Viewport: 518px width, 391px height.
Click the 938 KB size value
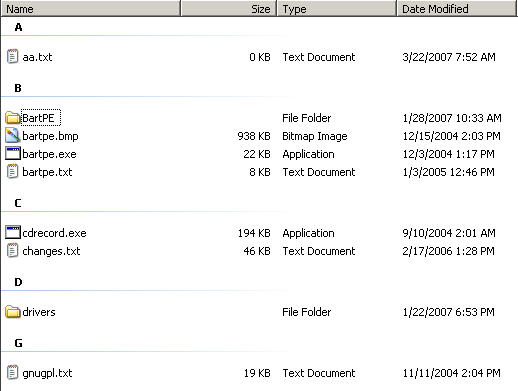[x=254, y=136]
